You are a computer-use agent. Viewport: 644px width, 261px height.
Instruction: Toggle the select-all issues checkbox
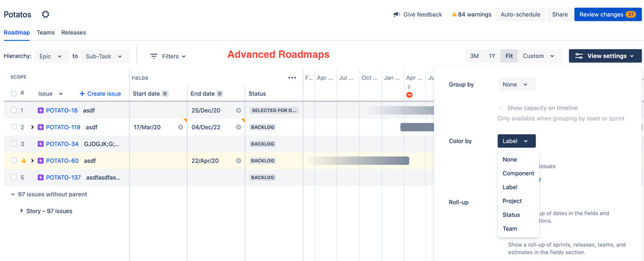pyautogui.click(x=14, y=93)
